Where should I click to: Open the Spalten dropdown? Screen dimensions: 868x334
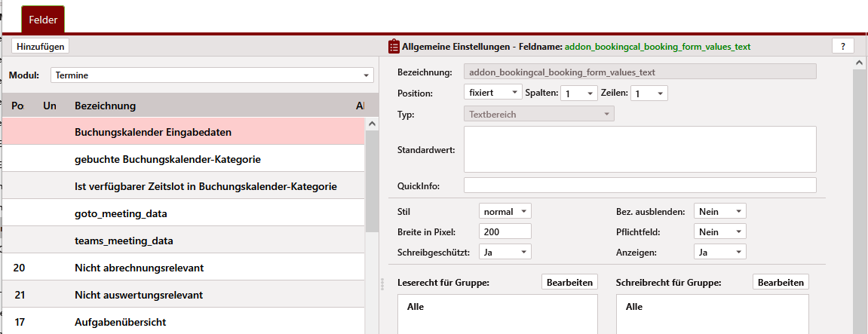[578, 93]
